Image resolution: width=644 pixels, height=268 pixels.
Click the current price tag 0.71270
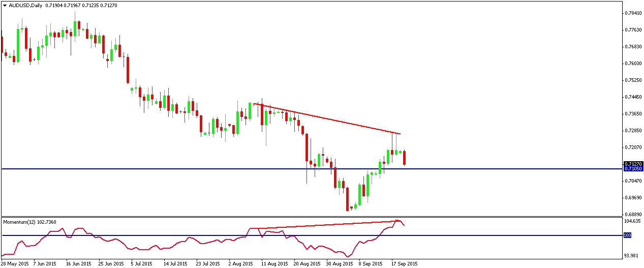click(633, 164)
